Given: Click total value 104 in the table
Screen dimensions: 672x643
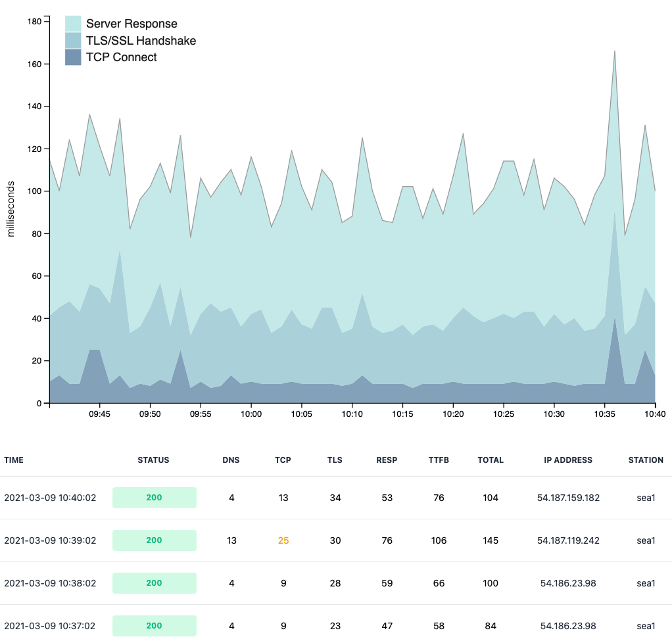Looking at the screenshot, I should pos(491,498).
